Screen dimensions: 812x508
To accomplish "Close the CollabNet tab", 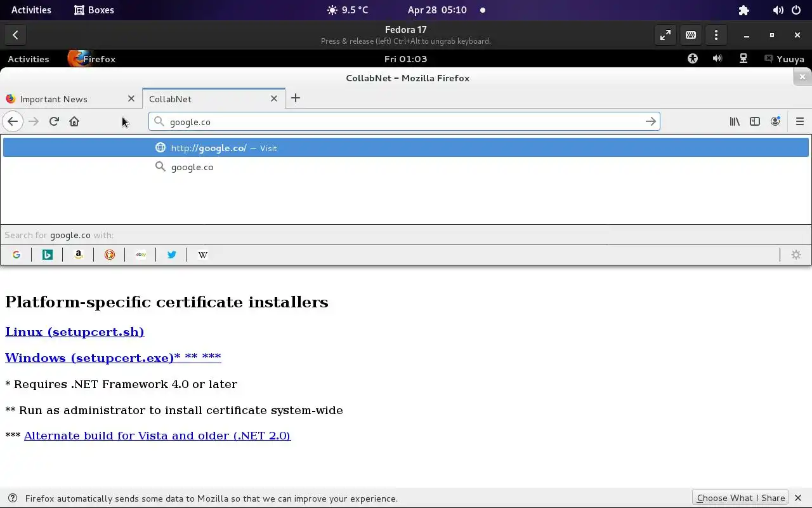I will 274,98.
